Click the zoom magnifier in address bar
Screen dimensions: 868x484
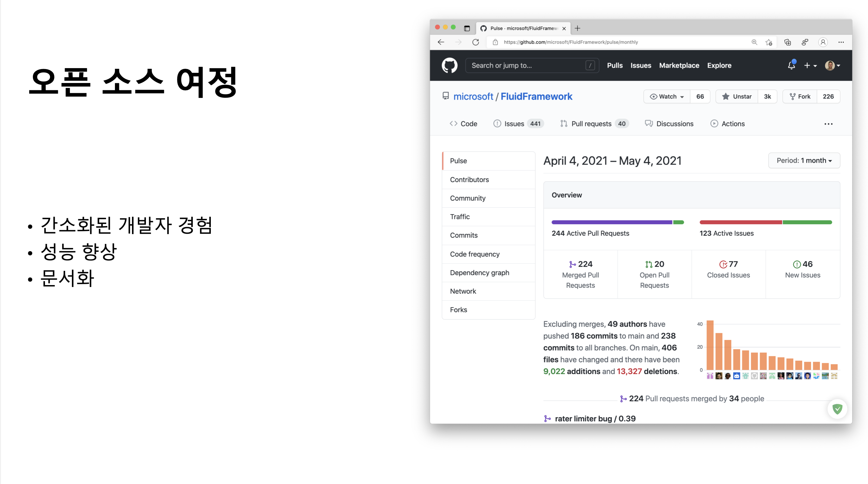point(754,42)
